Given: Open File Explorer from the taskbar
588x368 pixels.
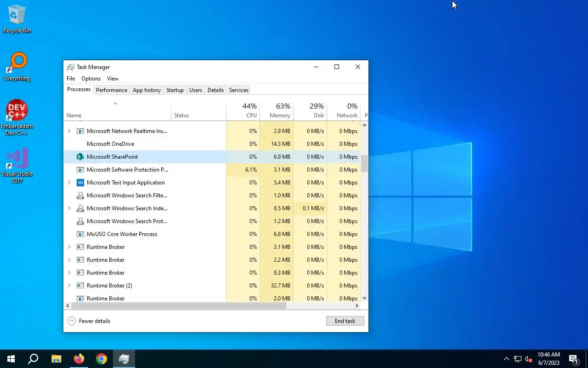Looking at the screenshot, I should [56, 359].
